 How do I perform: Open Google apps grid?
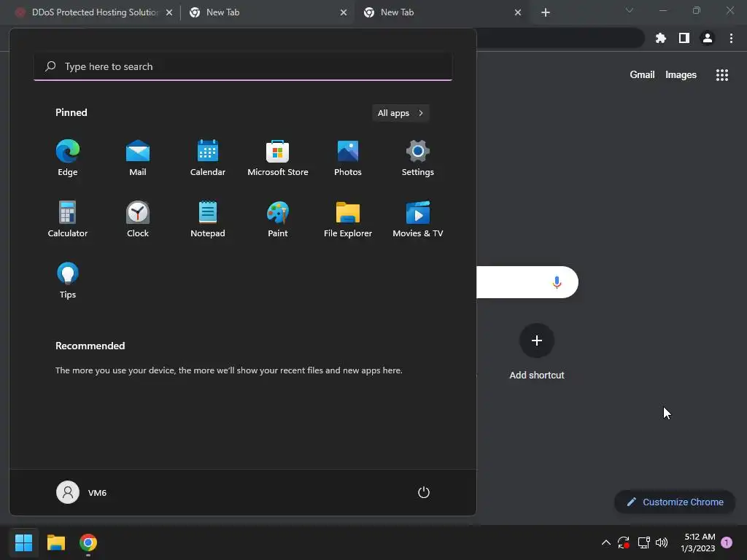click(721, 75)
